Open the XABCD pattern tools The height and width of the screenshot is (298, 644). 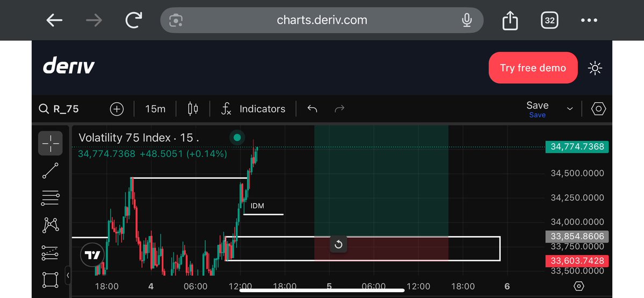[x=50, y=225]
